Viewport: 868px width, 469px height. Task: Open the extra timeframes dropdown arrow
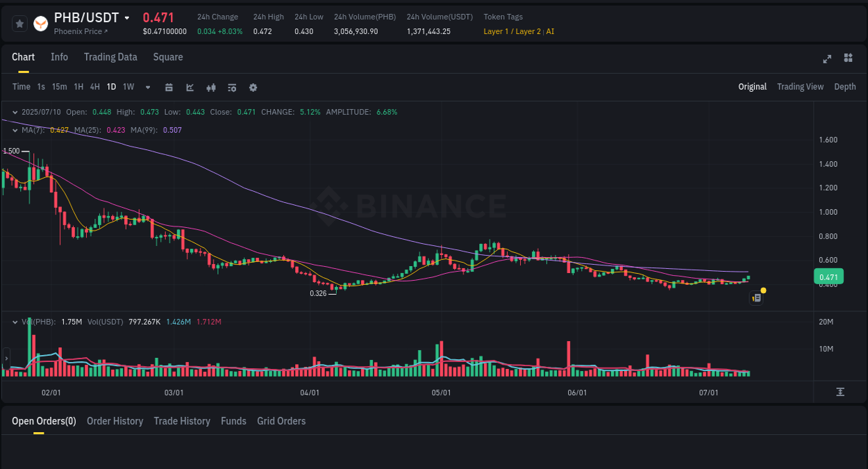click(147, 88)
